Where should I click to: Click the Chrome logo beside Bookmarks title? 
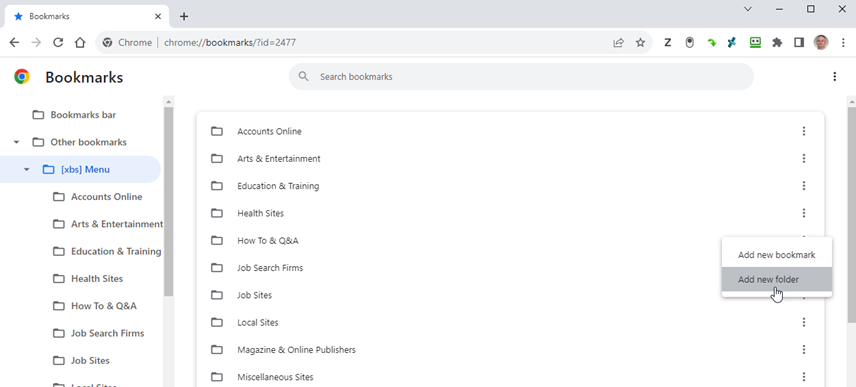(x=22, y=77)
